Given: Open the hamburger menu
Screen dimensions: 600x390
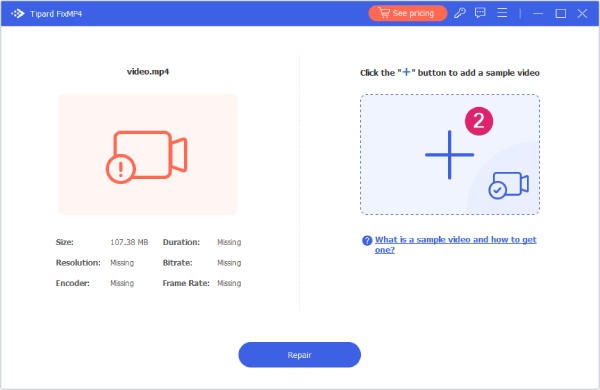Looking at the screenshot, I should coord(502,13).
